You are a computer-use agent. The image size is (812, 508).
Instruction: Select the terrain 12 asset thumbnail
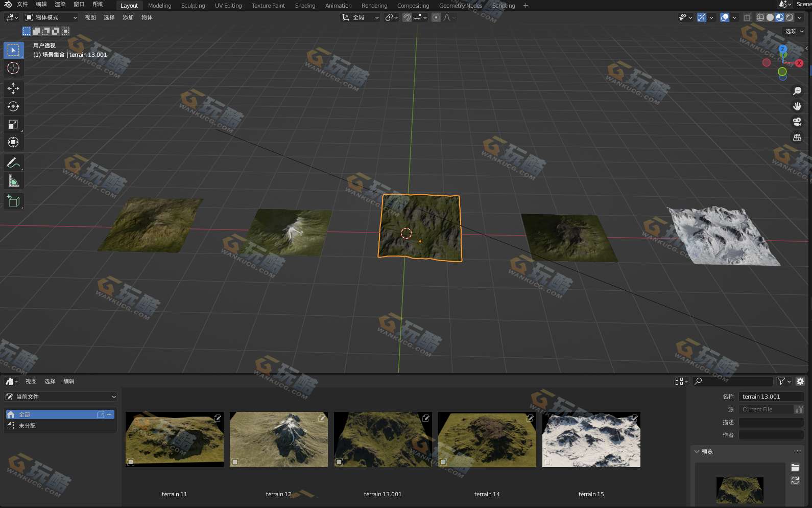pyautogui.click(x=279, y=440)
